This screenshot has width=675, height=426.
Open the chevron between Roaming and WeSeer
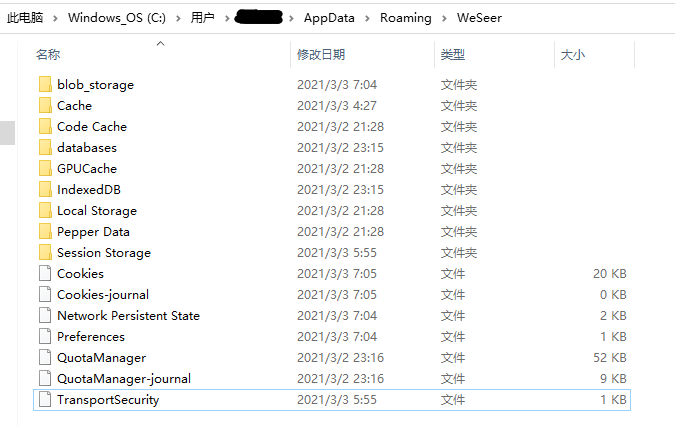point(444,18)
